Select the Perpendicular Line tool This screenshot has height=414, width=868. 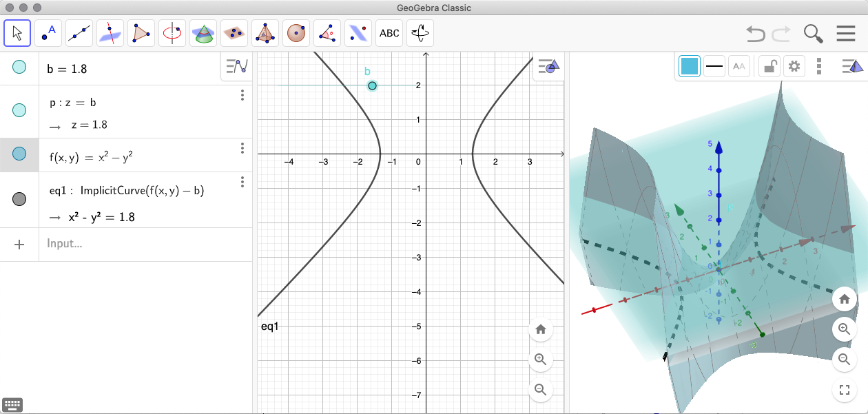click(x=110, y=32)
